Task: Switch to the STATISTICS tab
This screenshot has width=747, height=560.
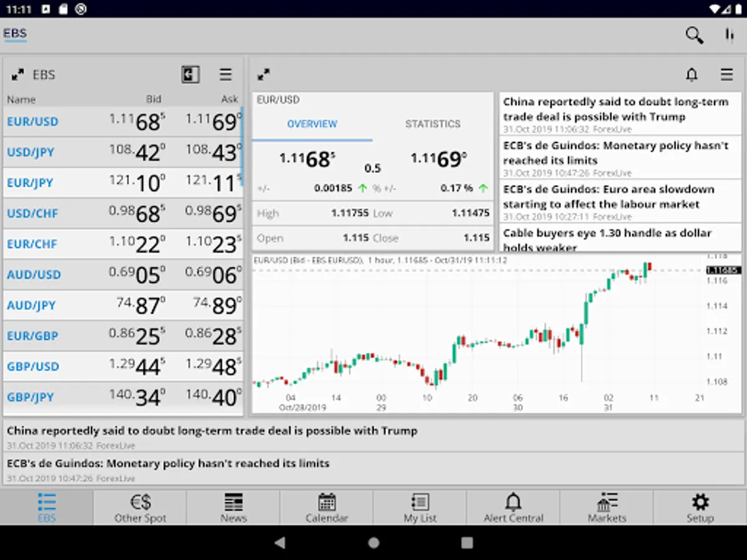Action: [x=433, y=124]
